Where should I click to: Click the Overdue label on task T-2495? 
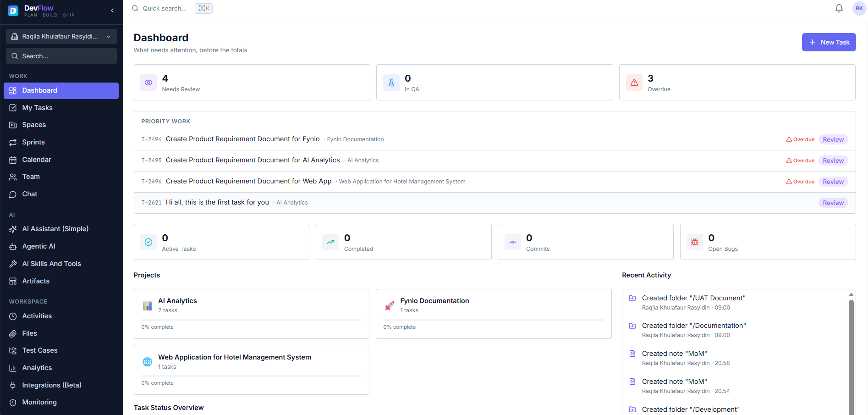(x=800, y=160)
